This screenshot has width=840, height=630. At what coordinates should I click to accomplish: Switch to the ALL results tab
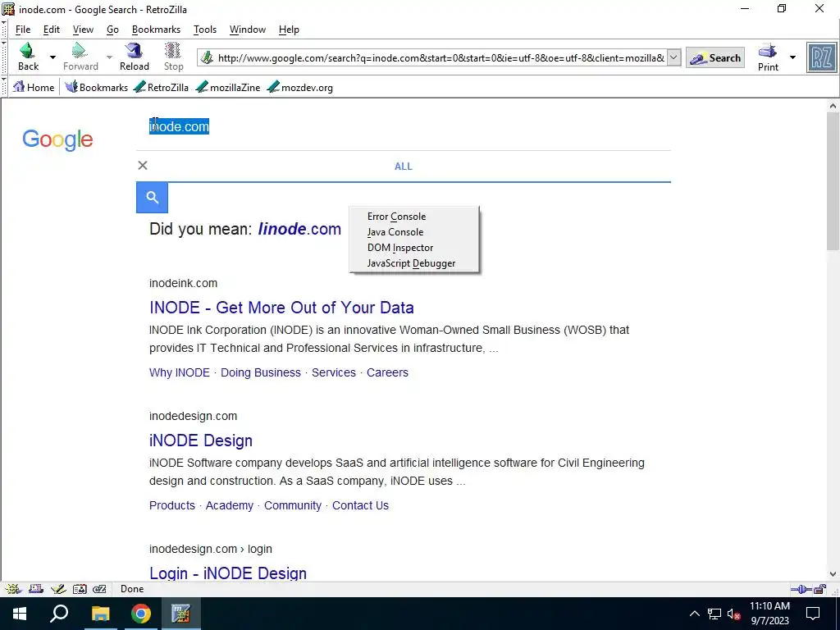point(404,167)
